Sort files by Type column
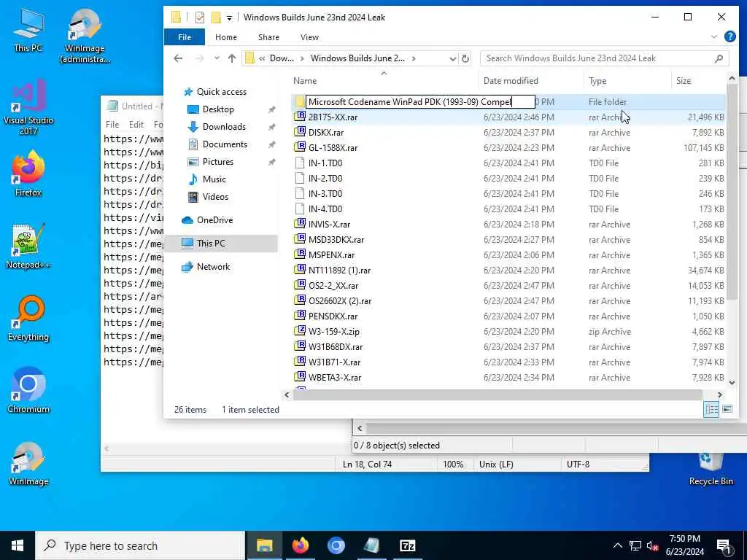This screenshot has width=747, height=560. pyautogui.click(x=627, y=80)
